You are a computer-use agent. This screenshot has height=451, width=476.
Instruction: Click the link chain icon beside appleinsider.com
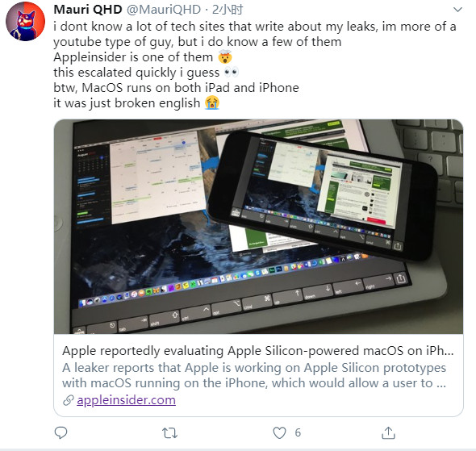coord(69,400)
